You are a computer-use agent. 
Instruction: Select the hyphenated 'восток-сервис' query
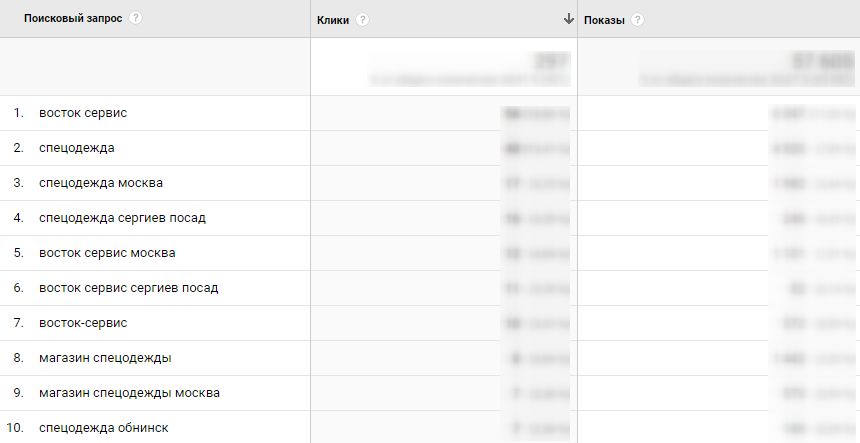[83, 323]
